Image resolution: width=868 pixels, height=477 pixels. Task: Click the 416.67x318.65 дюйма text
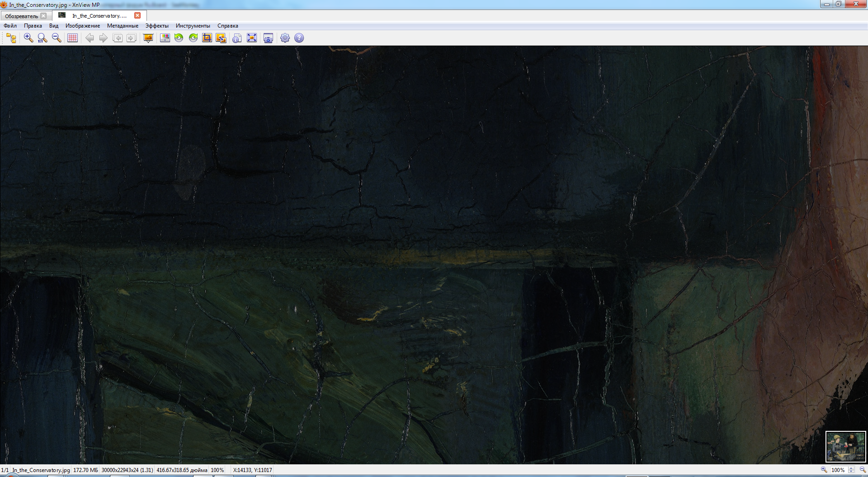pyautogui.click(x=182, y=470)
